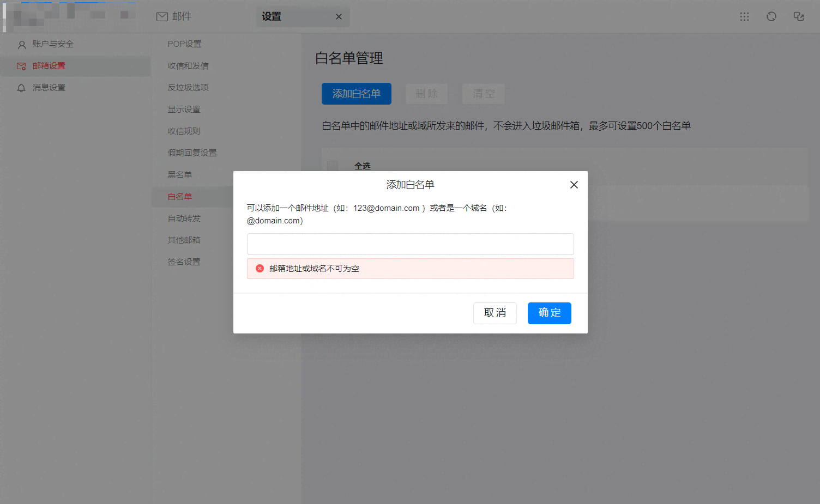Click the overlapping windows icon in the top right

[798, 16]
